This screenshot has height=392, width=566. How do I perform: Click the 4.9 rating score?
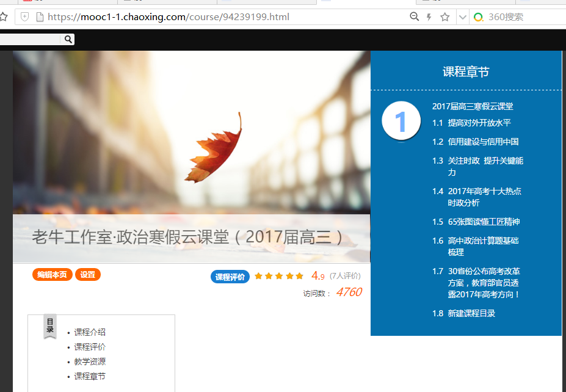click(x=318, y=276)
